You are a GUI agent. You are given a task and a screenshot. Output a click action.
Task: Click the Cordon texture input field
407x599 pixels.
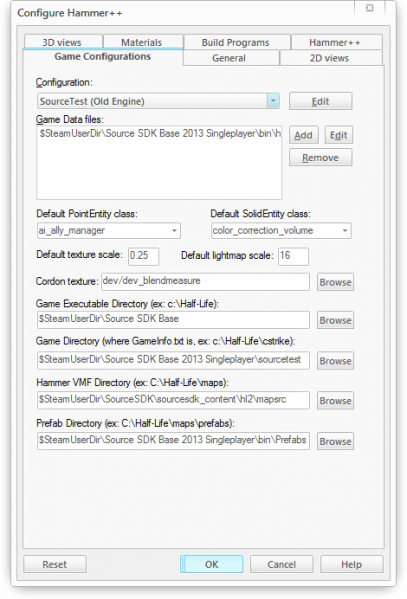coord(205,282)
